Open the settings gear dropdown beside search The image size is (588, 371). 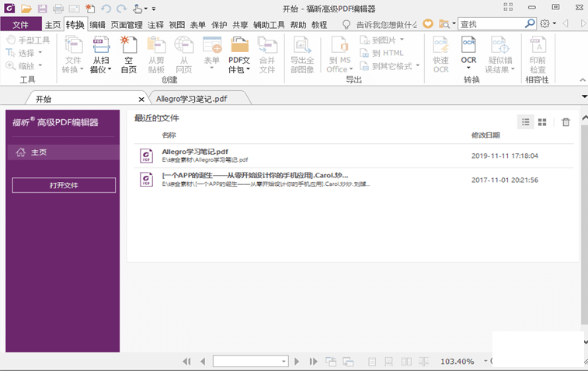click(548, 23)
